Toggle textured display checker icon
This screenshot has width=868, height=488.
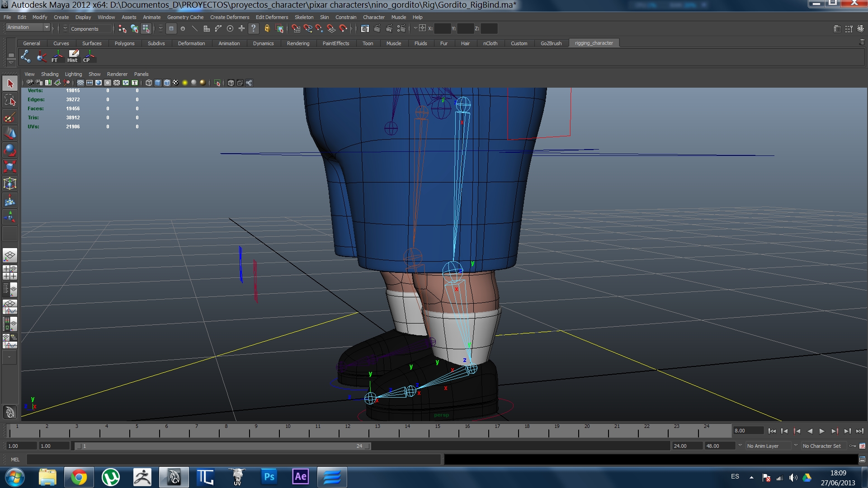pyautogui.click(x=176, y=83)
